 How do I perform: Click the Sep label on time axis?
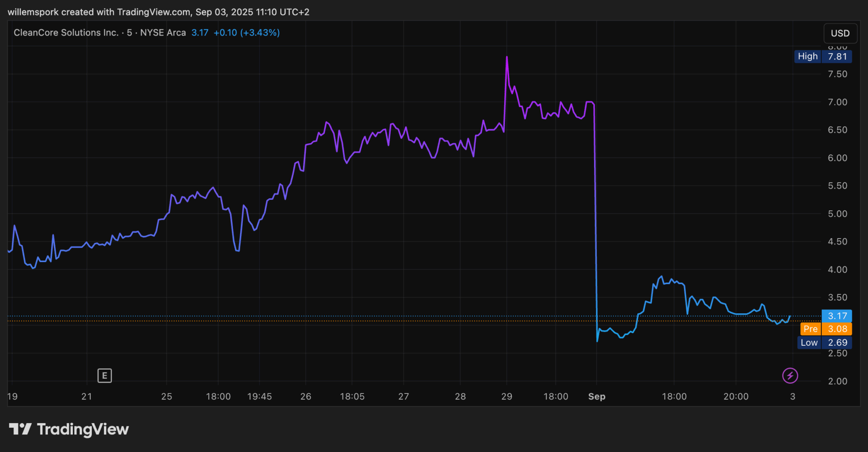tap(596, 397)
